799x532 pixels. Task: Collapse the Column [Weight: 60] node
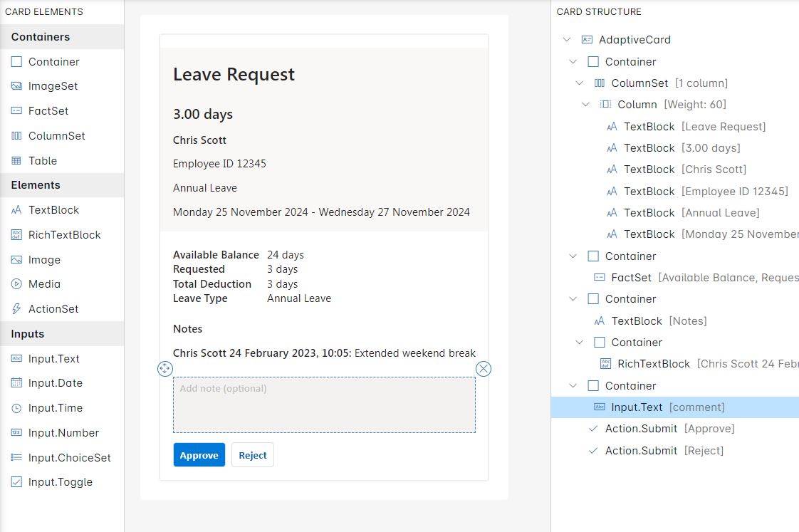point(585,105)
